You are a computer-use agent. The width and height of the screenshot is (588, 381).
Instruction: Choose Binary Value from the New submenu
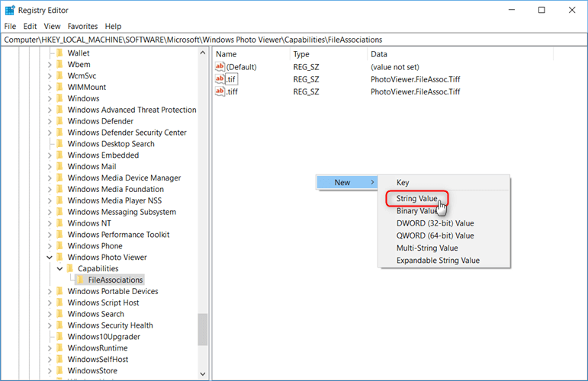(444, 211)
